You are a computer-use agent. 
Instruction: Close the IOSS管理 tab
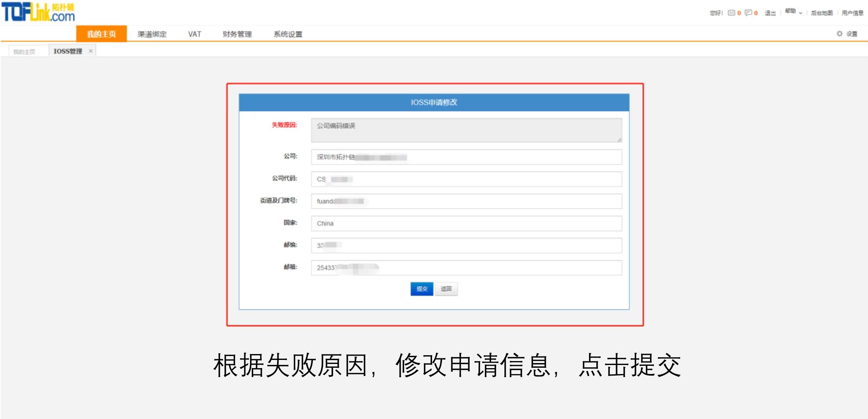click(90, 50)
